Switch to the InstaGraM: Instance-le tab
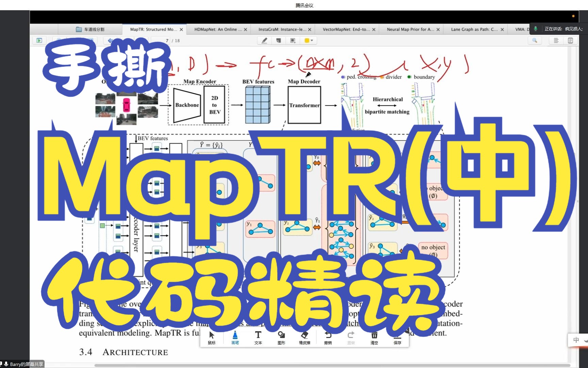The image size is (588, 368). pyautogui.click(x=282, y=29)
